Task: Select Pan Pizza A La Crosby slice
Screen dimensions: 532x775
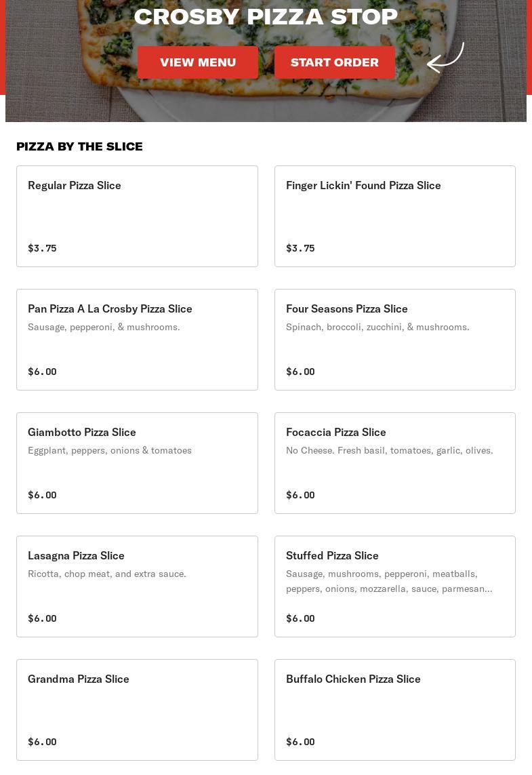Action: point(137,339)
